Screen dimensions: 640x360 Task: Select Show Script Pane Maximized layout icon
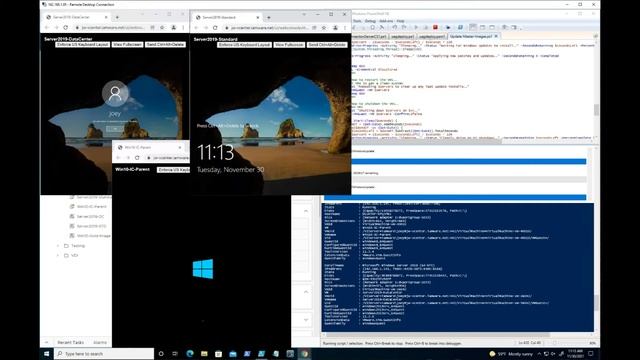pyautogui.click(x=492, y=27)
